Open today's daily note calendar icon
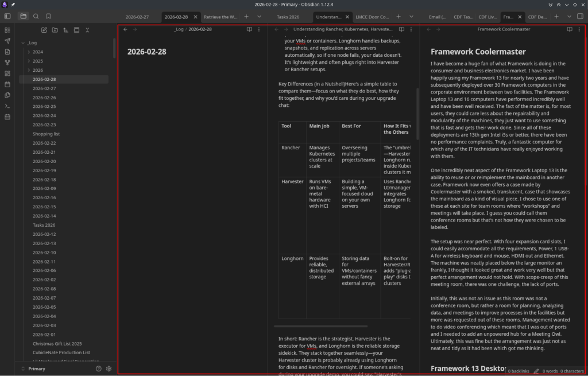 click(7, 84)
